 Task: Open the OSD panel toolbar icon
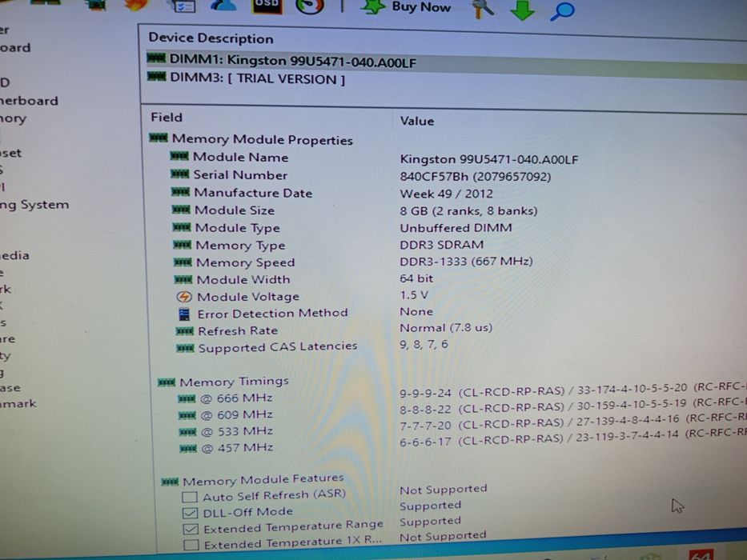click(267, 6)
